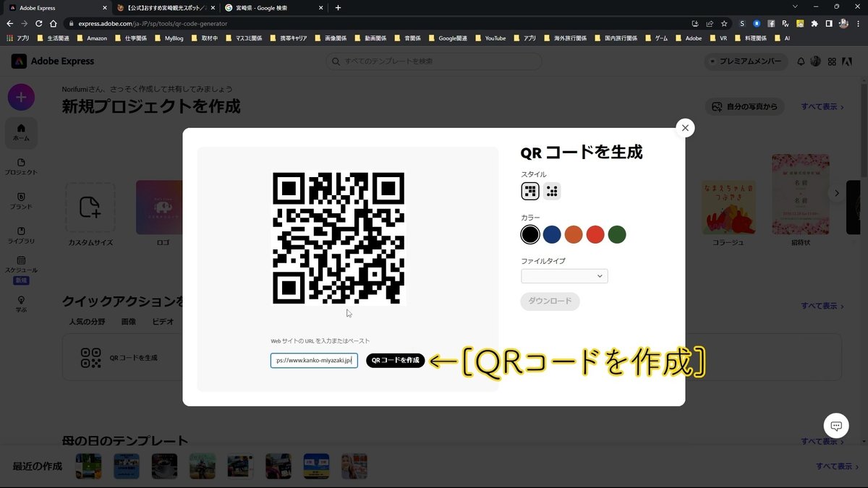Viewport: 868px width, 488px height.
Task: Open the tab search chevron
Action: click(x=796, y=7)
